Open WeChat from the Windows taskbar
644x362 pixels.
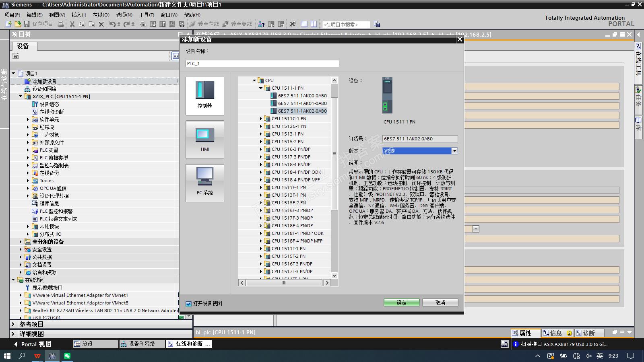click(x=67, y=356)
